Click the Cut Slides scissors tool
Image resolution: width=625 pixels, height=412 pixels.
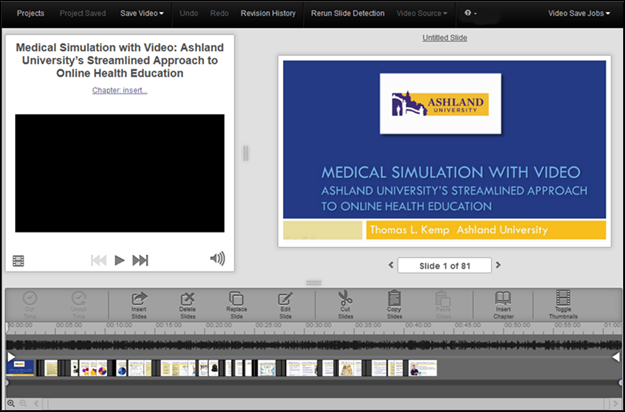click(x=345, y=305)
